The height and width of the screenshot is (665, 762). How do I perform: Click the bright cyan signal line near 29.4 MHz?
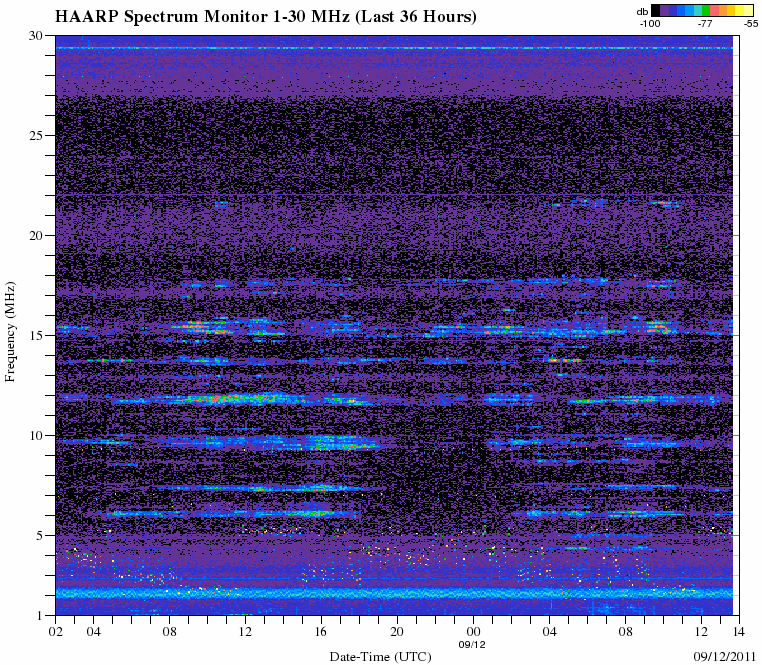[394, 48]
